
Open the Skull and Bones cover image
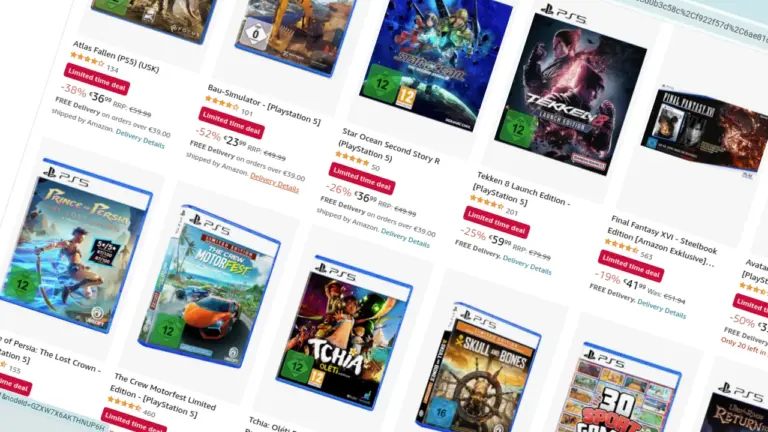coord(478,368)
